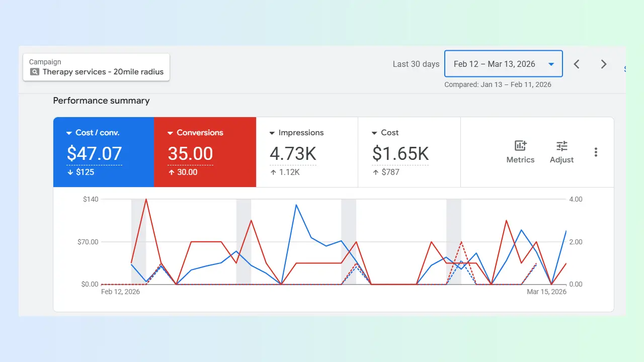Expand the Cost metric dropdown arrow
The width and height of the screenshot is (644, 362).
[x=374, y=133]
